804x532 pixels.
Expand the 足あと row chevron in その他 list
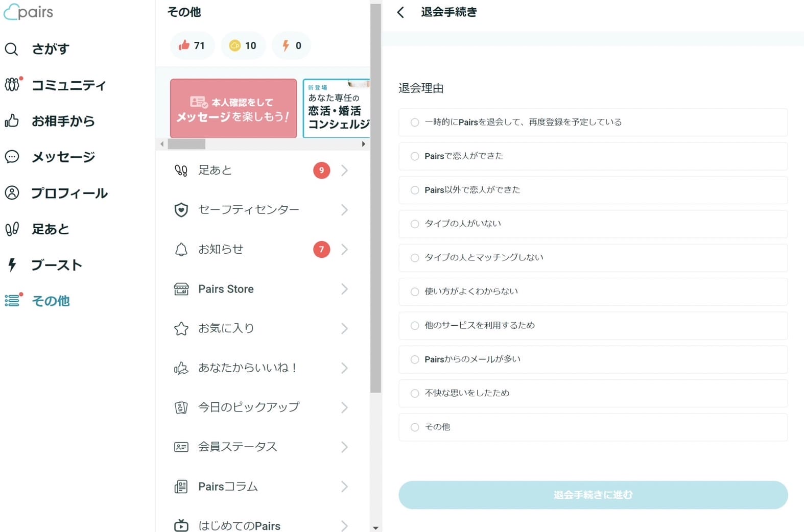click(x=345, y=171)
